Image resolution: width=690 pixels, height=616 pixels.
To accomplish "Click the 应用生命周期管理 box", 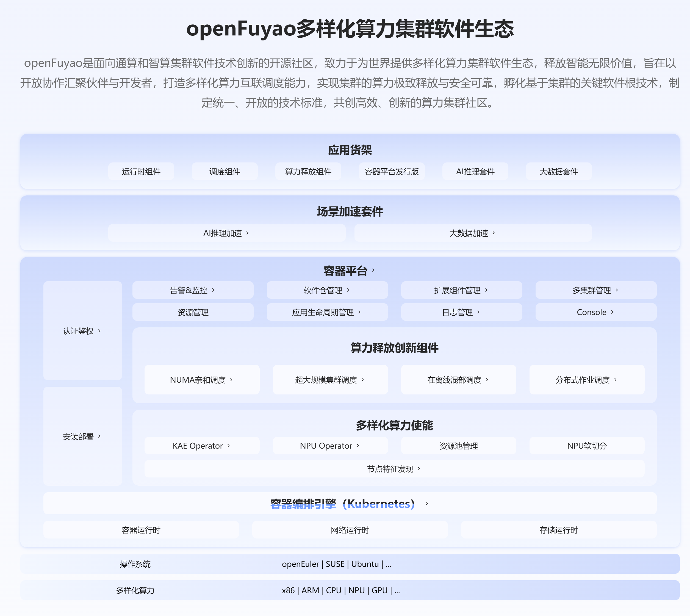I will tap(327, 312).
